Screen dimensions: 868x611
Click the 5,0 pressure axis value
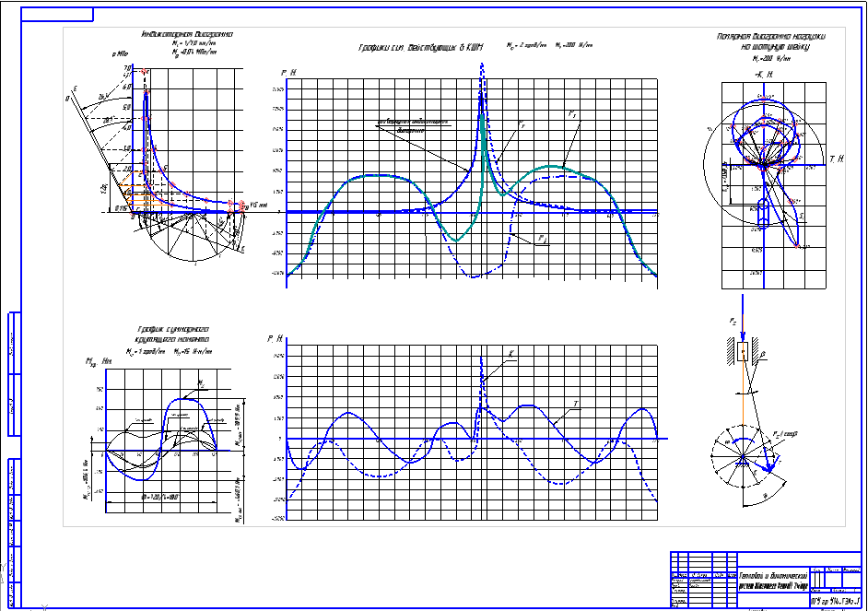point(127,108)
